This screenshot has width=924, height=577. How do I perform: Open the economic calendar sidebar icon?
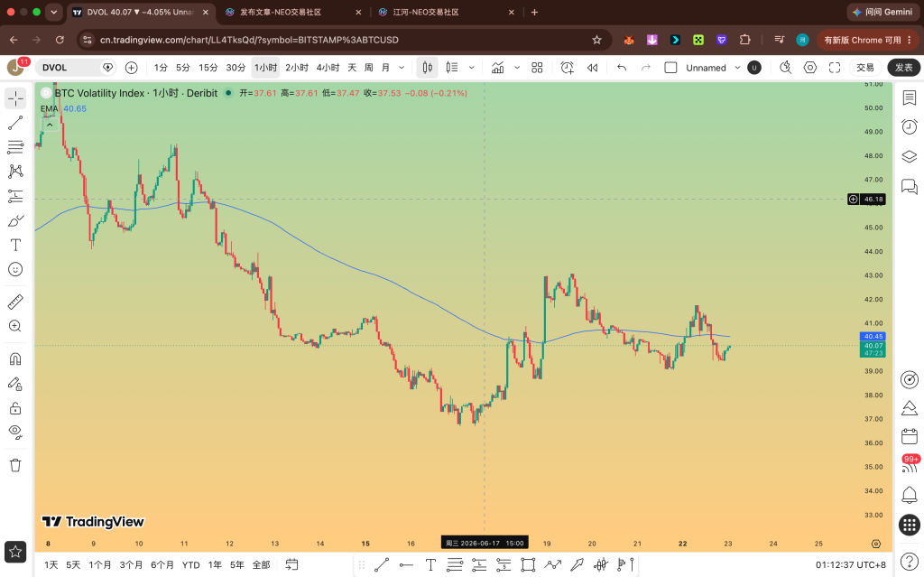(910, 436)
